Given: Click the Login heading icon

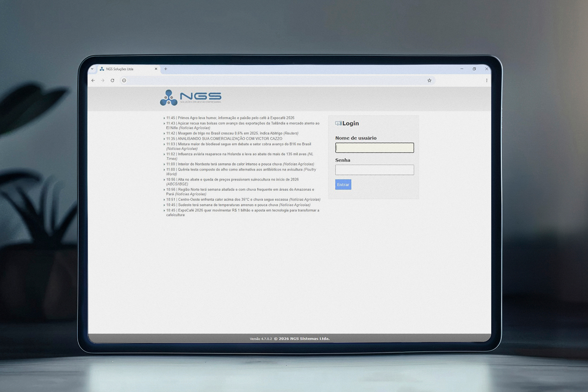Looking at the screenshot, I should (x=338, y=123).
